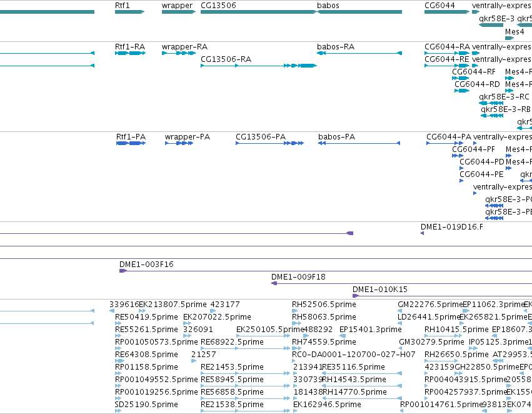The image size is (532, 414).
Task: Open the babos-RA transcript label
Action: (x=336, y=47)
